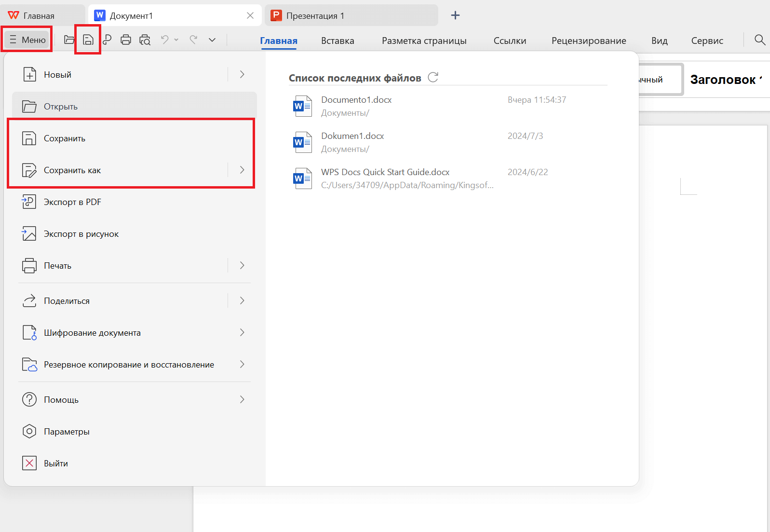This screenshot has width=770, height=532.
Task: Switch to the Презентация 1 tab
Action: (x=315, y=16)
